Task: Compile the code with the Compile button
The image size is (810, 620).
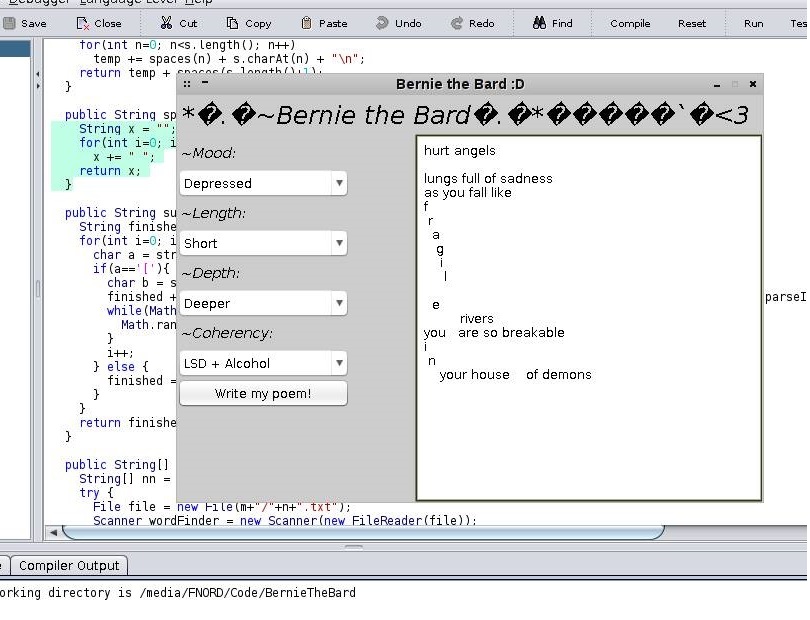Action: (630, 23)
